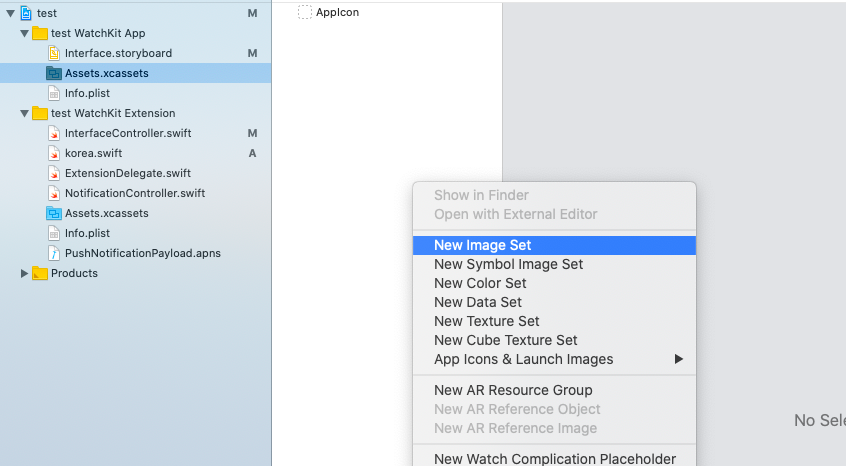The width and height of the screenshot is (846, 466).
Task: Collapse the test WatchKit App group
Action: [x=24, y=33]
